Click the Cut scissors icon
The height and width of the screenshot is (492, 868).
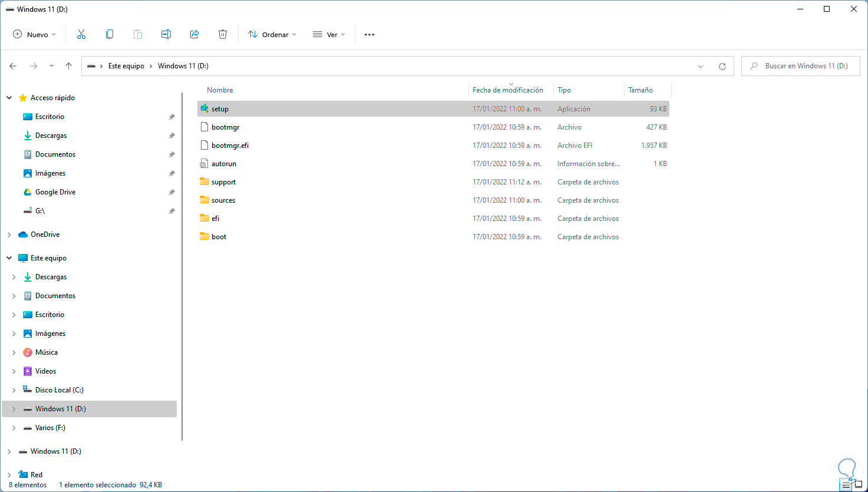click(x=81, y=34)
